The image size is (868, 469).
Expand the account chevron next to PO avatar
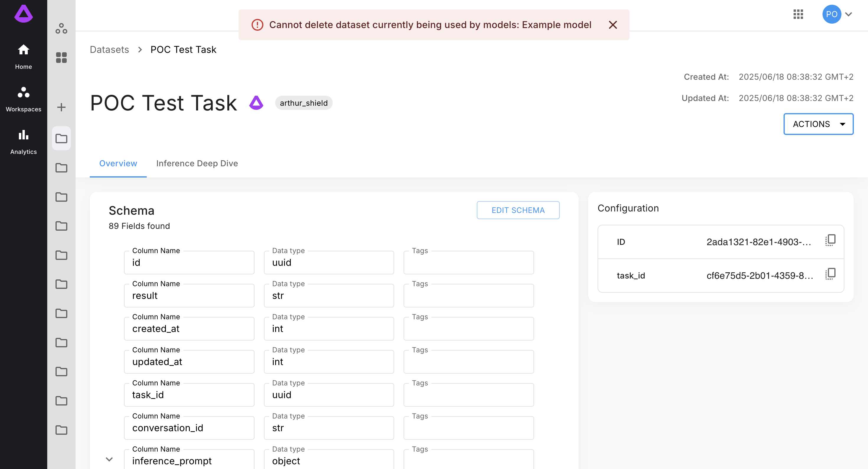[849, 14]
